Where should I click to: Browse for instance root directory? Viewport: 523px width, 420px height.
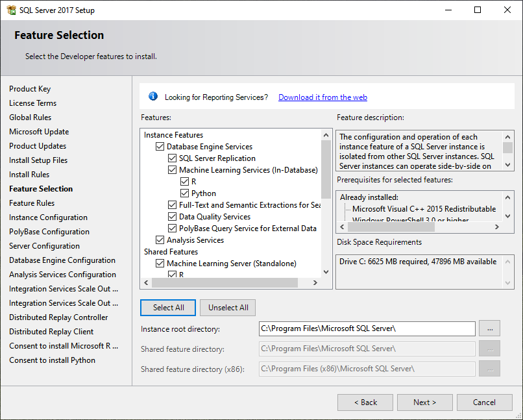click(489, 328)
